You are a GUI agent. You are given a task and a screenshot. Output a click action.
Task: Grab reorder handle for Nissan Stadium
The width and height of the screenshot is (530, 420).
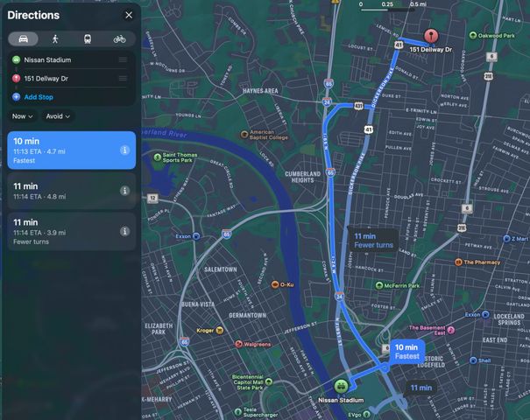coord(123,60)
